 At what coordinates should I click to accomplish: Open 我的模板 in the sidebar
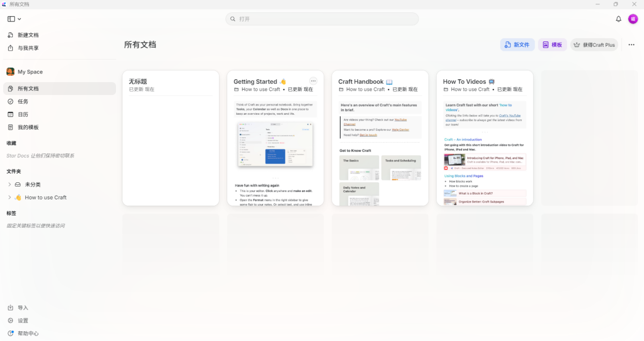coord(28,127)
